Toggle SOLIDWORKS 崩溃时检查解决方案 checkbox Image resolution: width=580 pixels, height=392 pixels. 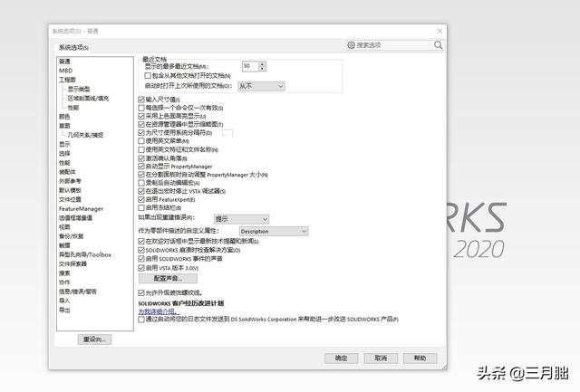141,250
